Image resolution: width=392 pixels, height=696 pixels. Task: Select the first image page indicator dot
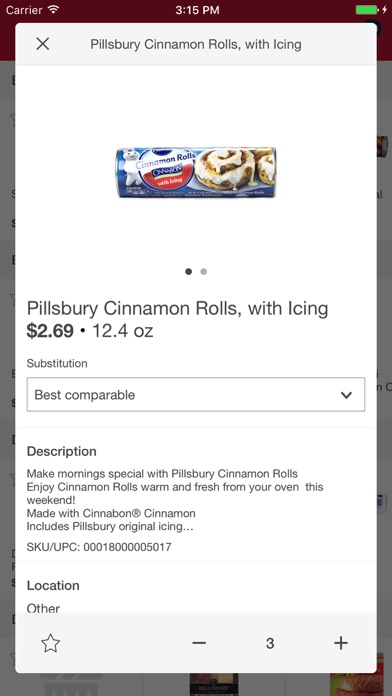point(189,272)
